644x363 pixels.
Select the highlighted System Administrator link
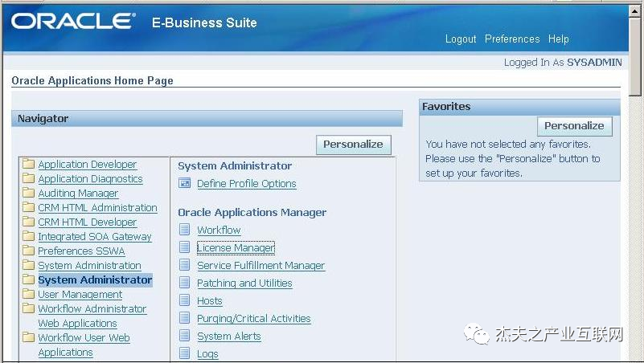tap(95, 280)
